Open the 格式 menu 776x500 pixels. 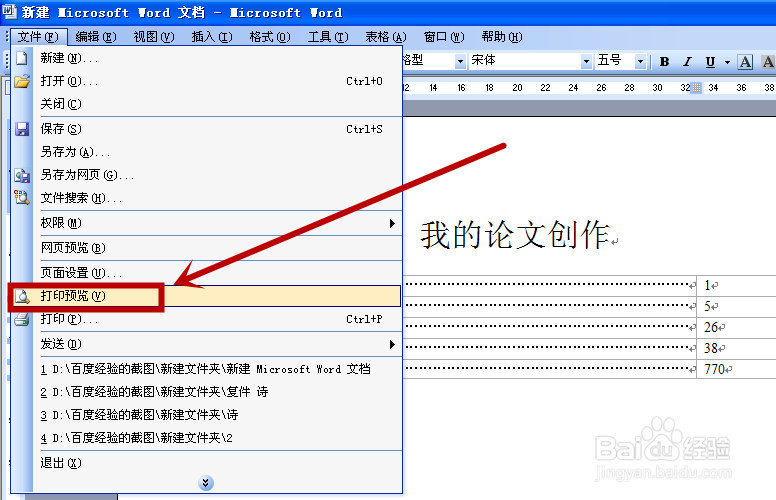tap(270, 37)
